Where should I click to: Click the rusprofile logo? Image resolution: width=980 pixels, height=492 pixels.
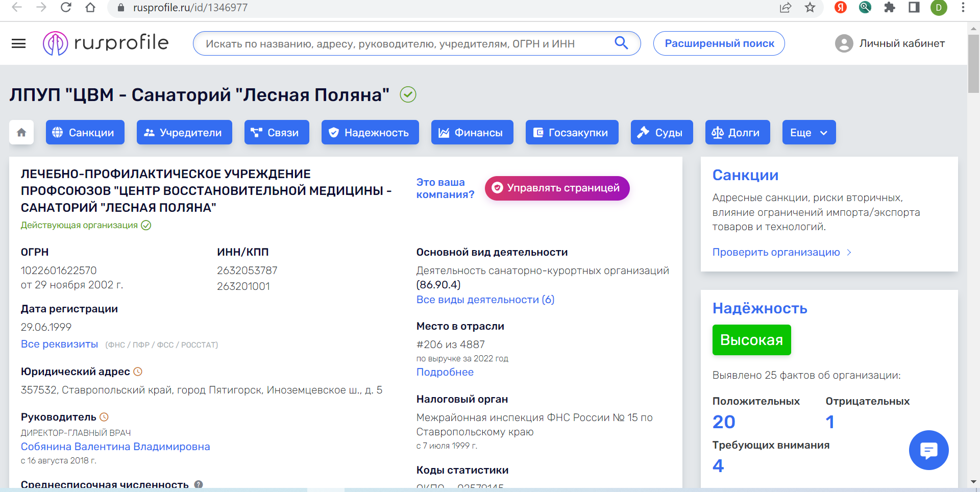click(106, 43)
